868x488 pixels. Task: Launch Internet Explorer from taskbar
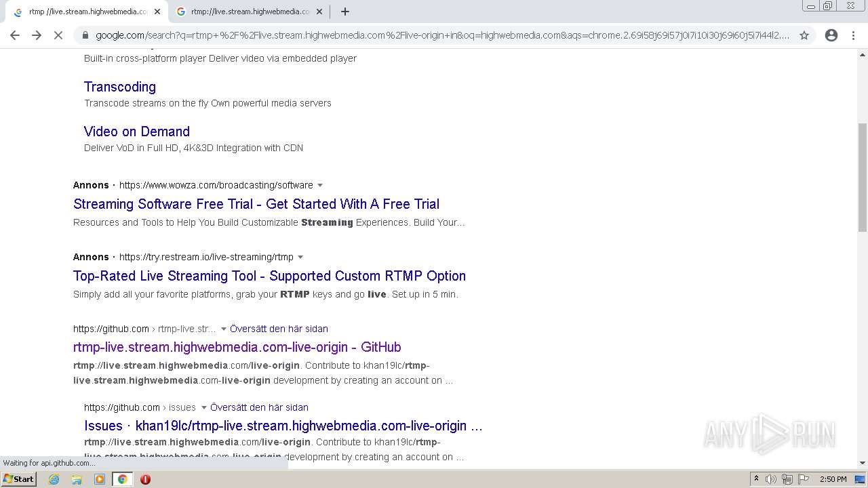[54, 479]
